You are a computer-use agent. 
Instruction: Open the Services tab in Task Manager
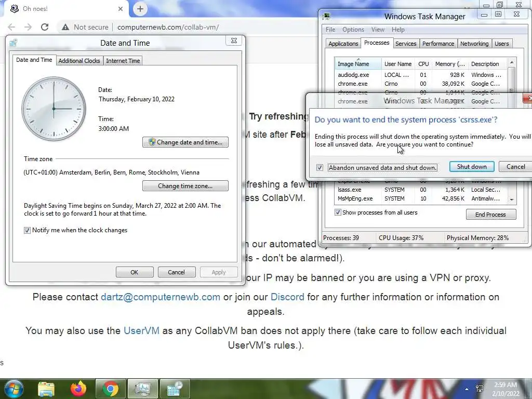click(x=406, y=44)
